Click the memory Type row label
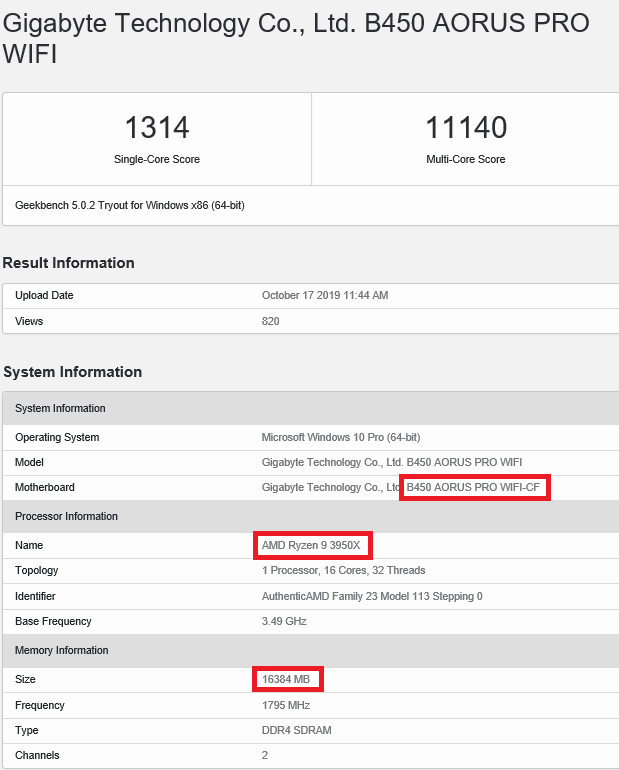This screenshot has width=619, height=770. [27, 730]
